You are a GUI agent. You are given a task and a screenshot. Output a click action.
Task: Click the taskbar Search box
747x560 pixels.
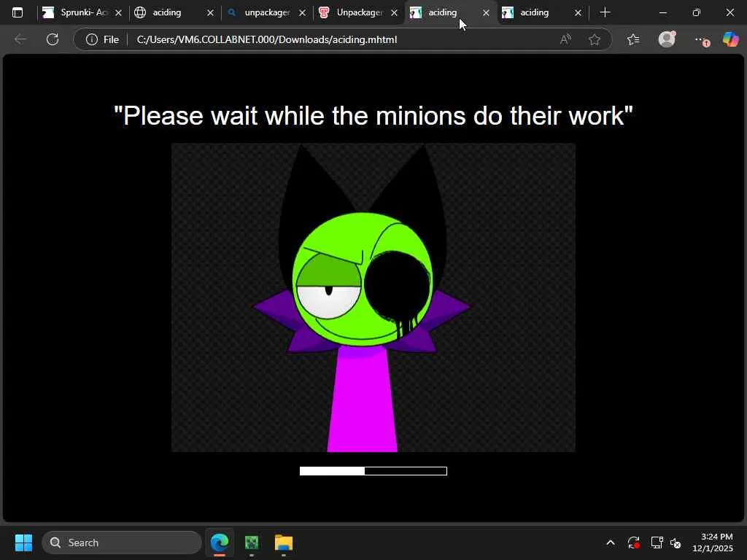pos(122,542)
